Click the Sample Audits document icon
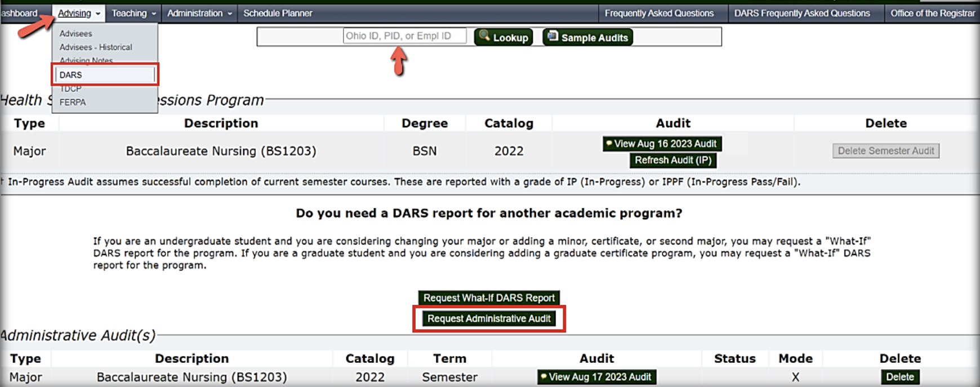This screenshot has width=980, height=387. pos(553,37)
